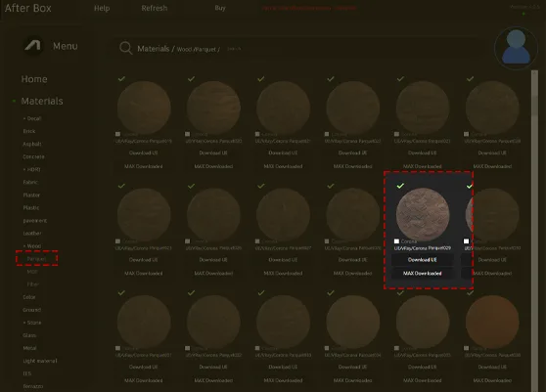Tick the Corona checkbox for Parquet022
Image resolution: width=546 pixels, height=392 pixels.
(x=327, y=134)
